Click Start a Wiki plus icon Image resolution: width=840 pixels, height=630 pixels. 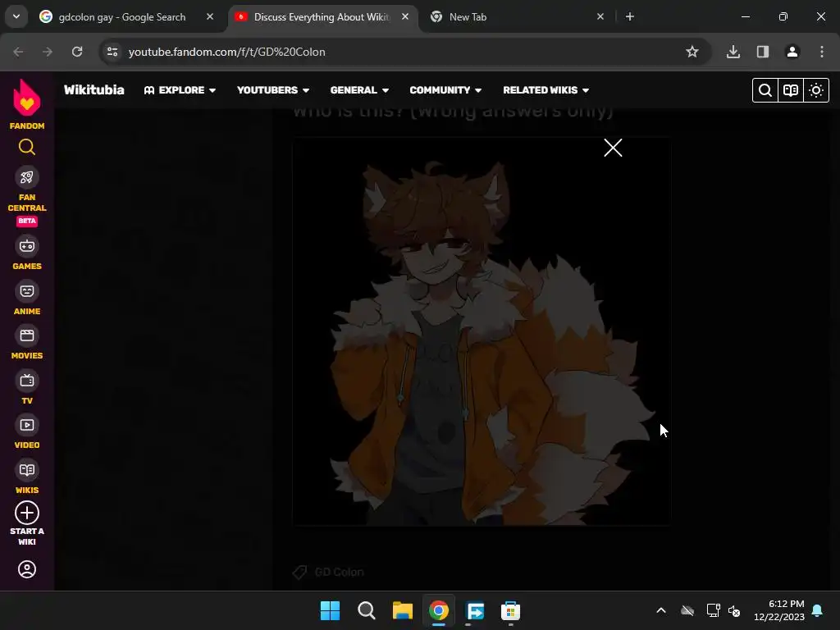pos(27,513)
